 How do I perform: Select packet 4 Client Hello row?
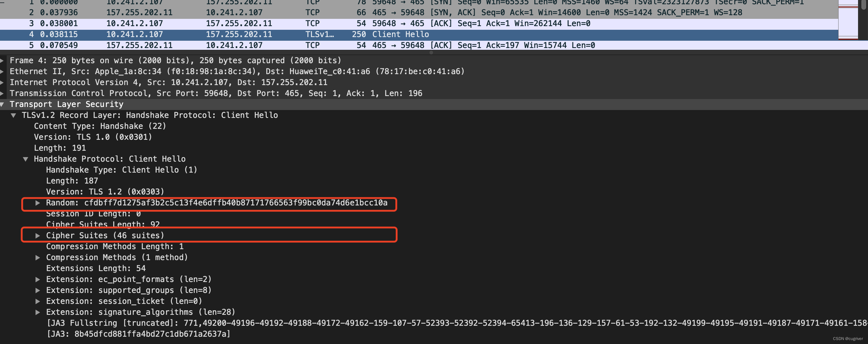click(419, 35)
